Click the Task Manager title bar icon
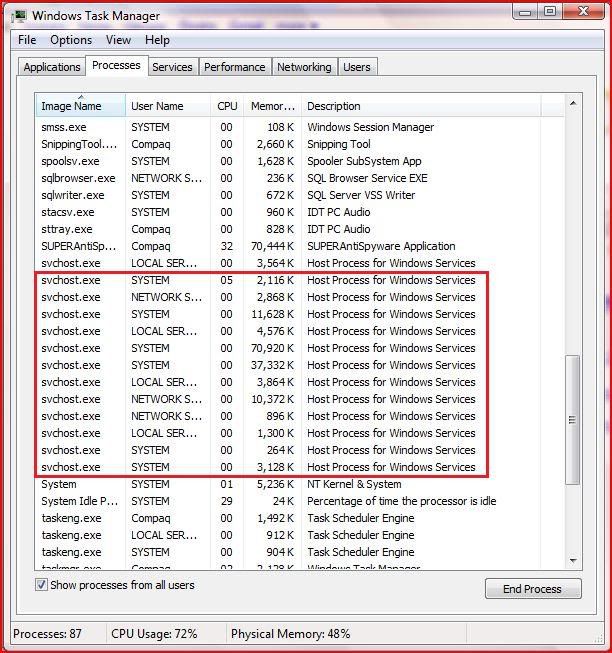612x653 pixels. [19, 16]
